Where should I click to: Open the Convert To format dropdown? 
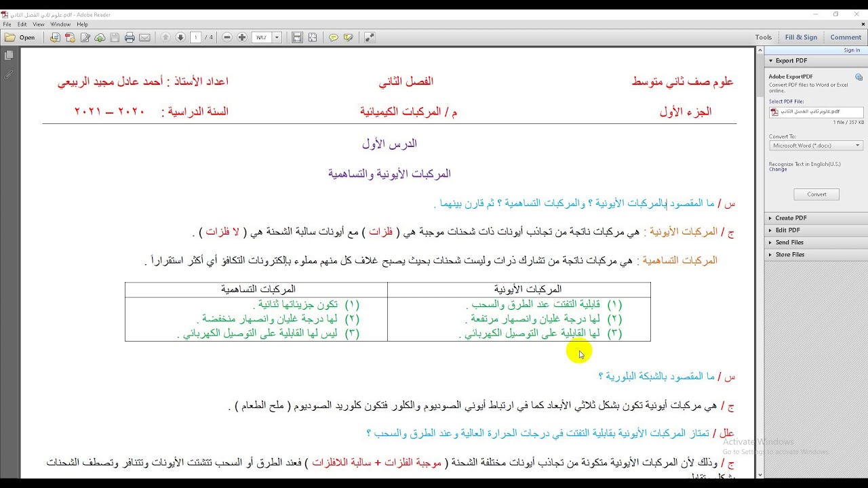[816, 145]
